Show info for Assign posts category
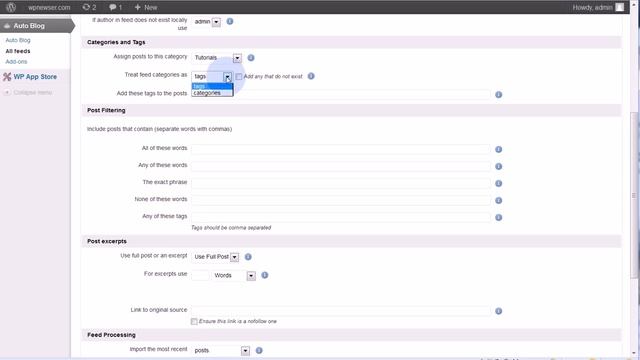 [x=251, y=58]
